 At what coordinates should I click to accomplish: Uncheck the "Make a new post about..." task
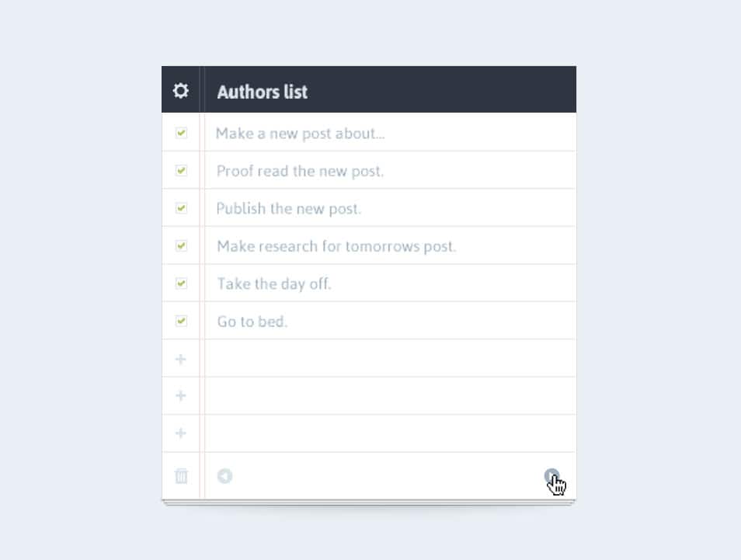pos(180,132)
